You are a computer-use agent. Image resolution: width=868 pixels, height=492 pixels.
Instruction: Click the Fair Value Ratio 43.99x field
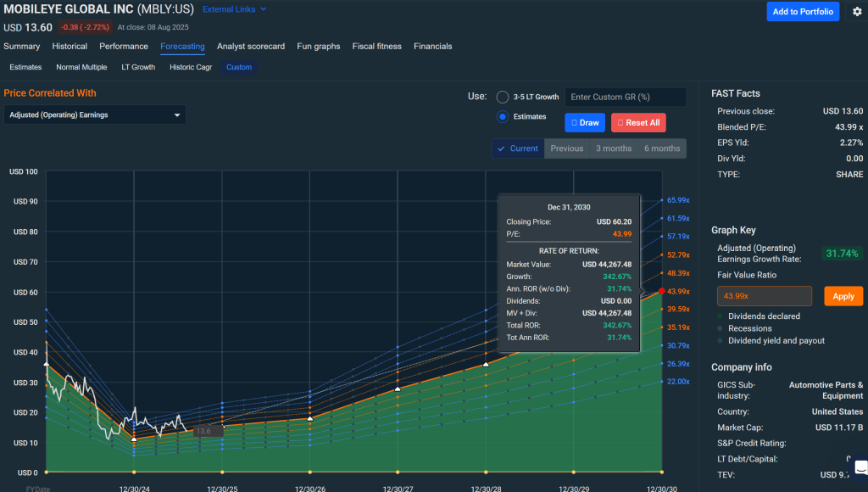pos(764,296)
